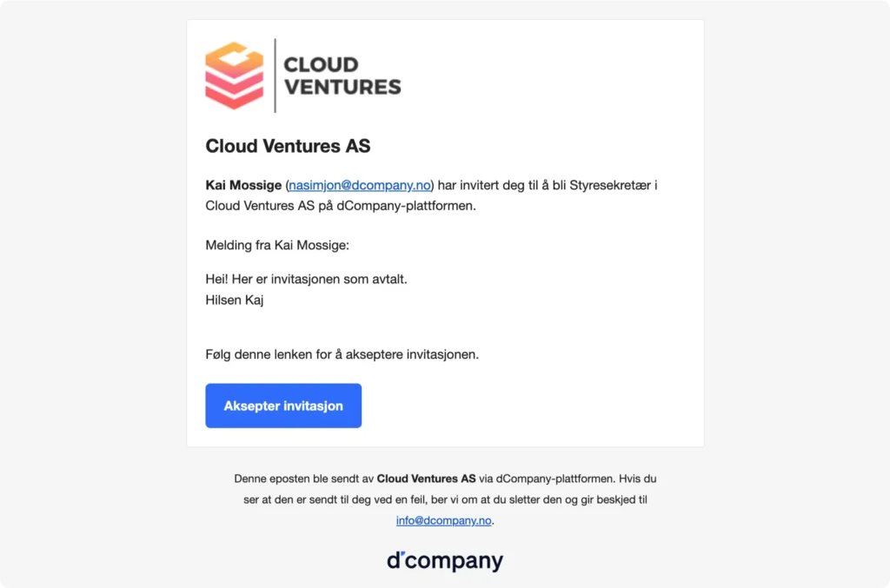
Task: Click the vertical divider line in the logo
Action: click(x=275, y=76)
